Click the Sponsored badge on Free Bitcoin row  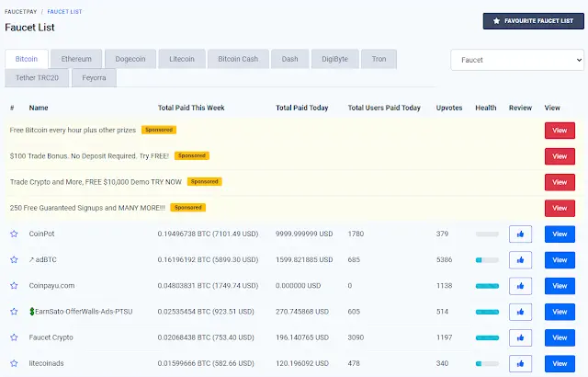(159, 130)
